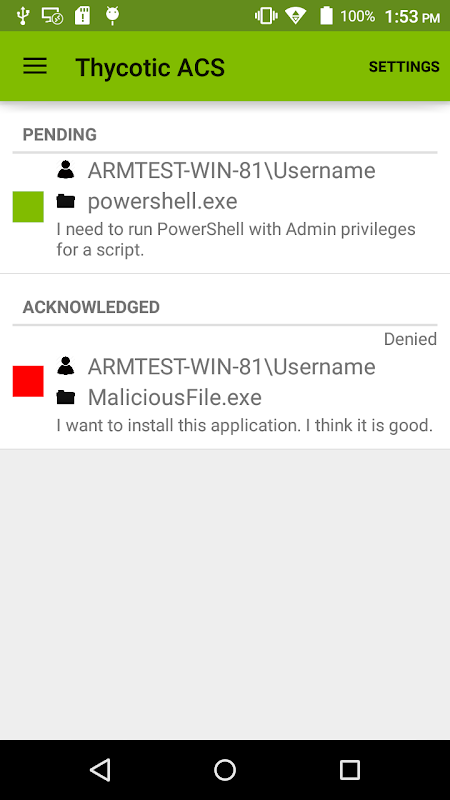Click folder icon next to powershell.exe
450x800 pixels.
pos(66,201)
